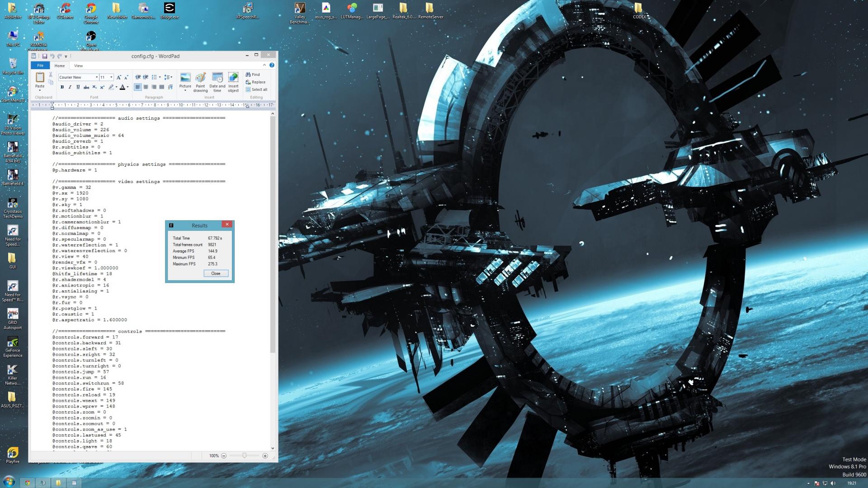Grow the font with the larger A icon
The image size is (868, 488).
pyautogui.click(x=118, y=77)
